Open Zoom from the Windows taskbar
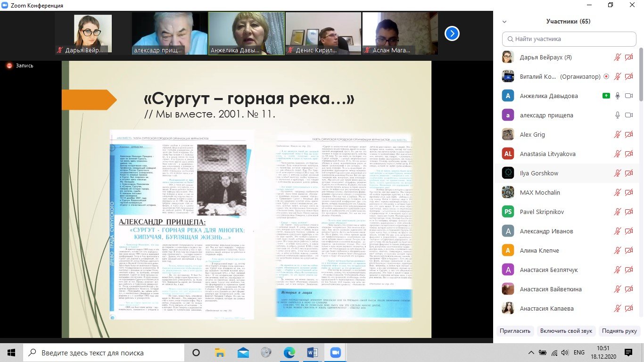Image resolution: width=644 pixels, height=362 pixels. (x=335, y=353)
